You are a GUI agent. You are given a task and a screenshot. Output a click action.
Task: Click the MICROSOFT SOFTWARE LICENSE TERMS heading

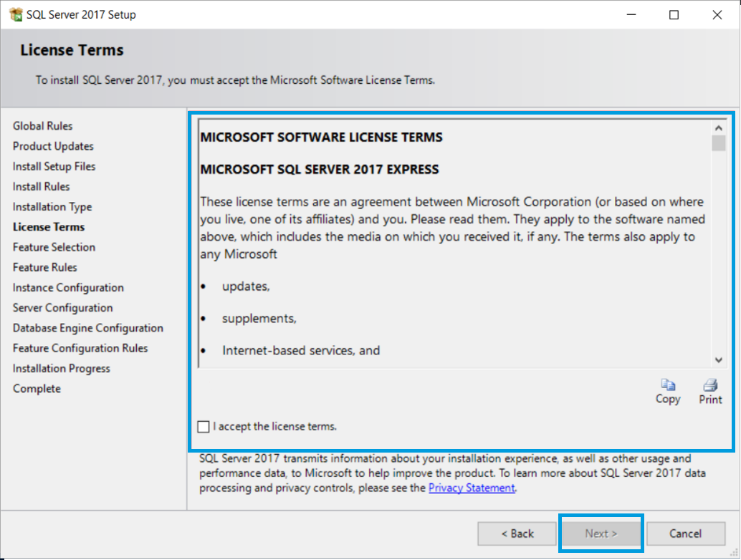click(x=321, y=137)
